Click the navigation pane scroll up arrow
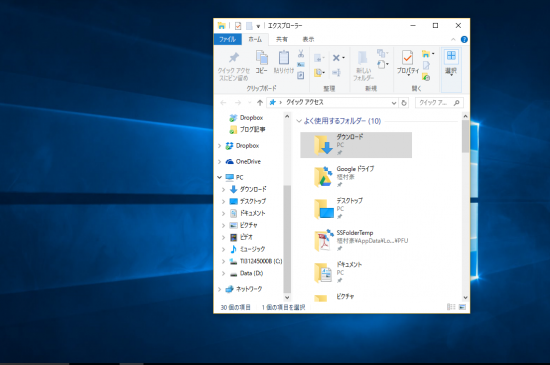The height and width of the screenshot is (365, 550). coord(287,116)
